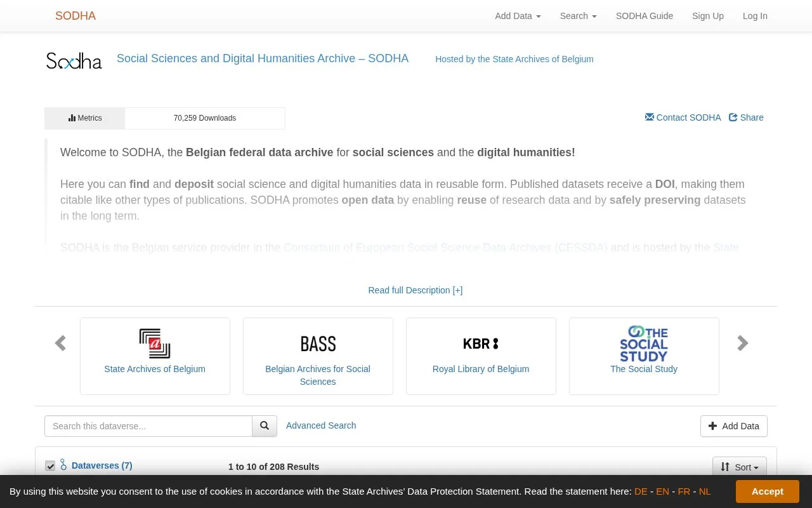
Task: Click the Dataverses (7) facet label
Action: point(102,465)
